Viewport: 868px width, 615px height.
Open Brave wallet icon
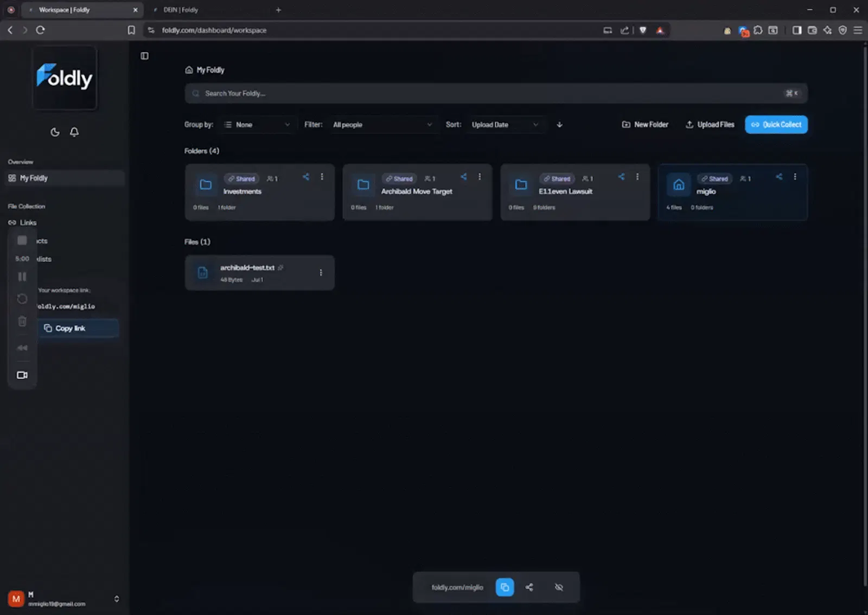coord(812,30)
